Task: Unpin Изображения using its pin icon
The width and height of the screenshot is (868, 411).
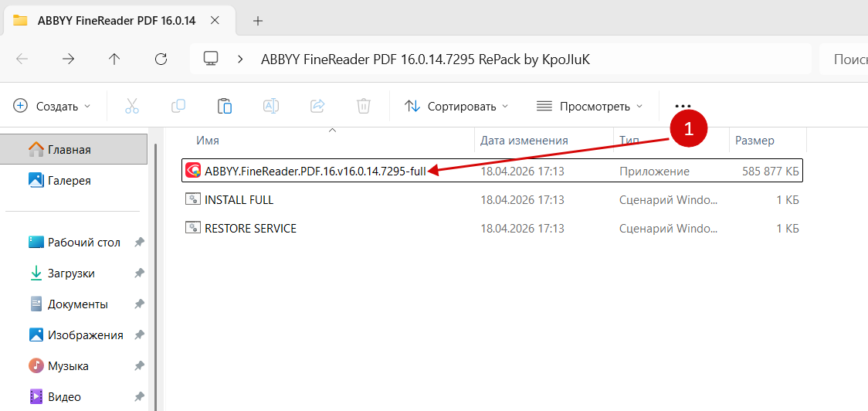Action: [140, 335]
